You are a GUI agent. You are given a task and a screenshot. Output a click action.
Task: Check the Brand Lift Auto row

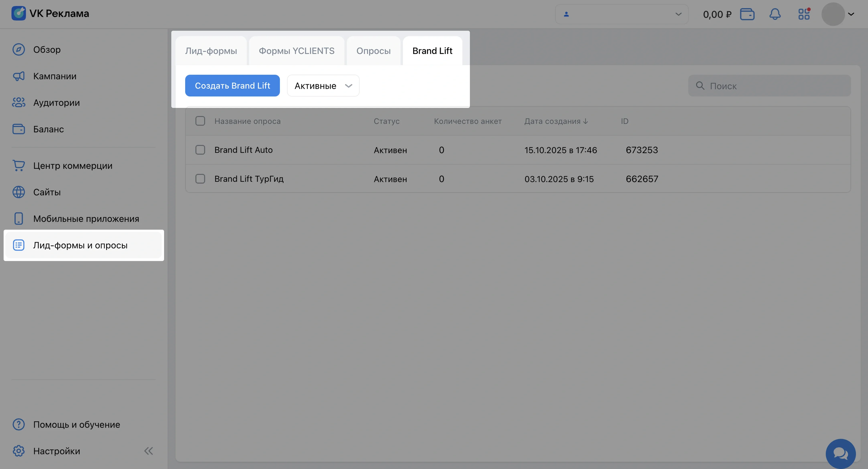click(200, 150)
